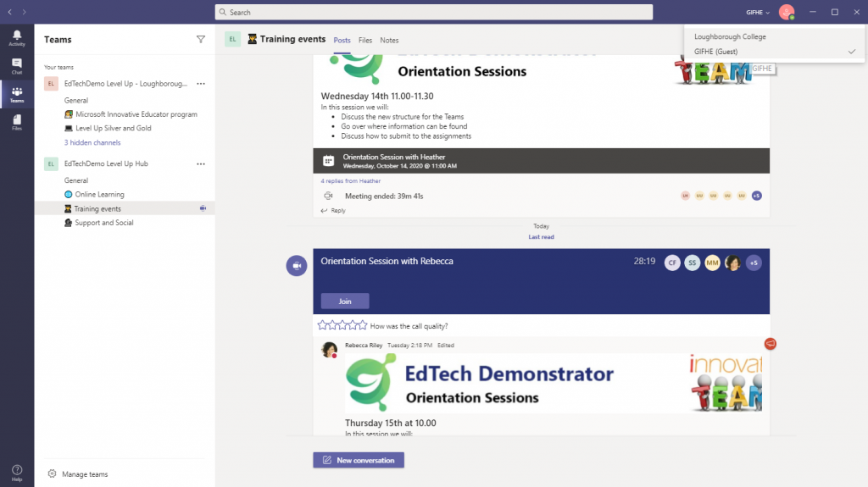Open the Files icon in sidebar
Viewport: 868px width, 487px height.
click(x=17, y=122)
